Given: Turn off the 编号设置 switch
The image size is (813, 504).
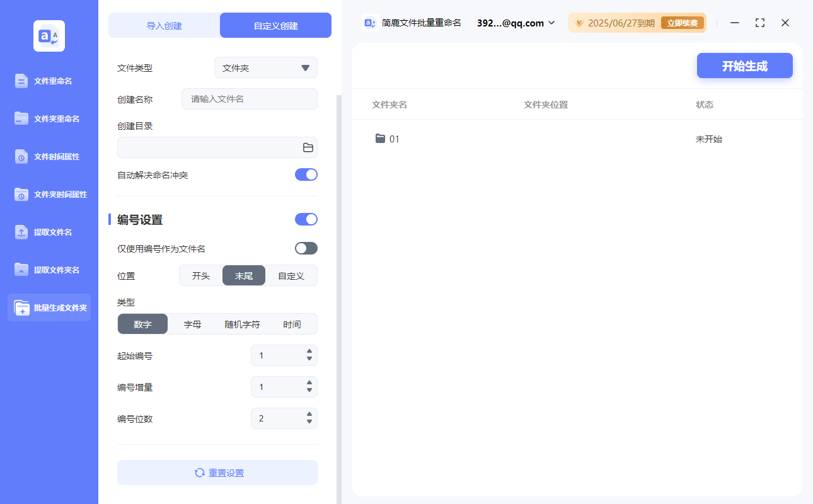Looking at the screenshot, I should pos(306,219).
